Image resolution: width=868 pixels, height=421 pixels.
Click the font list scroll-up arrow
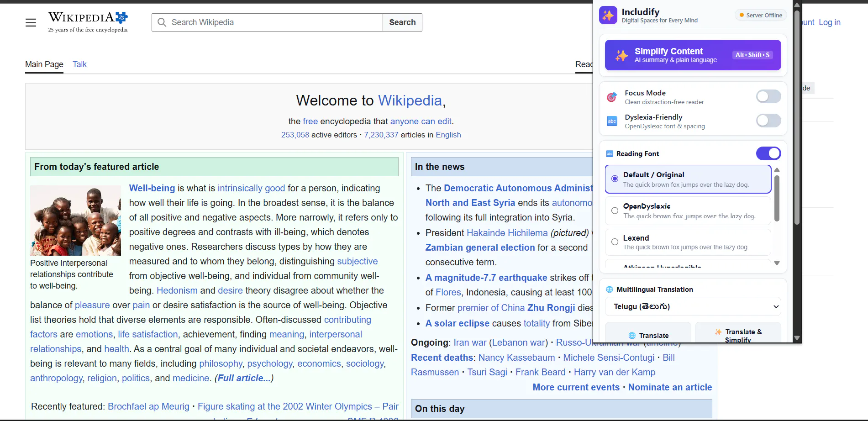[777, 170]
